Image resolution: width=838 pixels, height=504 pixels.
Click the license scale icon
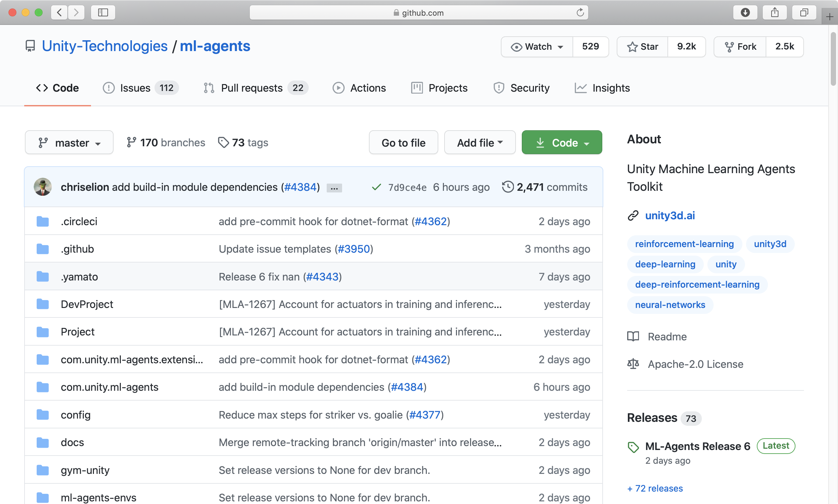pyautogui.click(x=633, y=364)
